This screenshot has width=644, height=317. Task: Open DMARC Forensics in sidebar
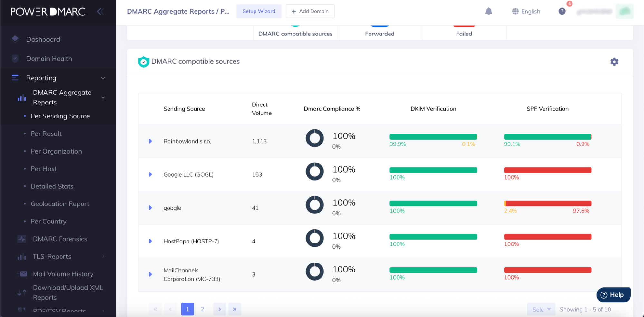60,239
